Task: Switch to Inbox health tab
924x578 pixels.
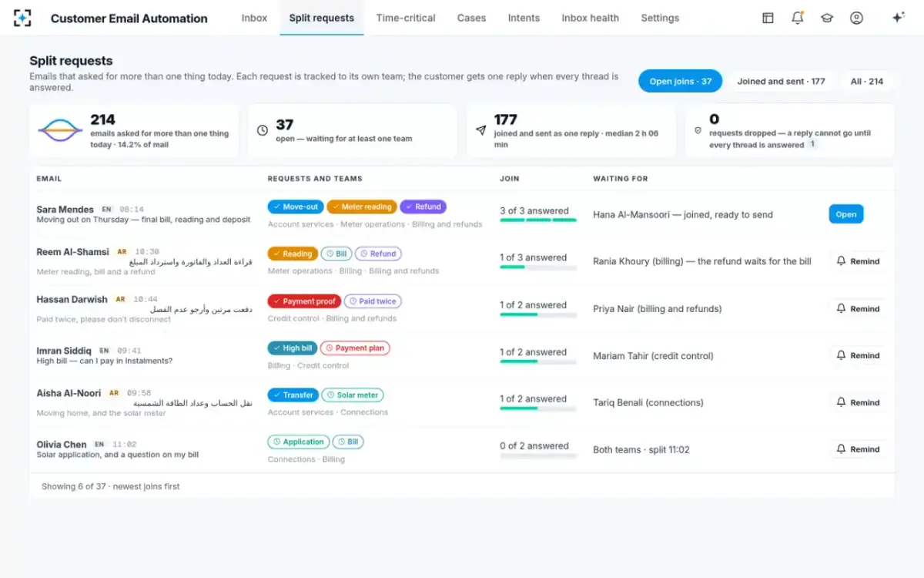Action: [591, 18]
